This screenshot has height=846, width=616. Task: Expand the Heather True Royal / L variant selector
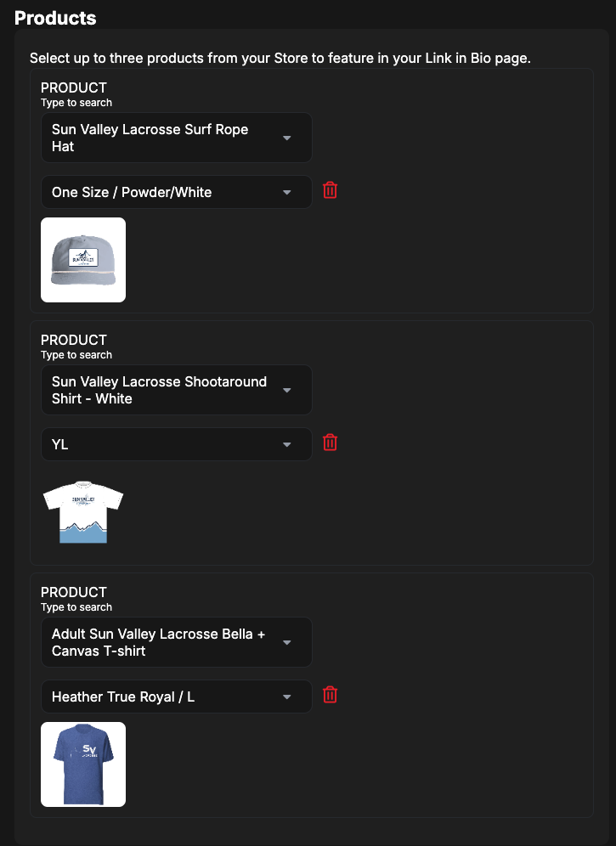pos(177,697)
